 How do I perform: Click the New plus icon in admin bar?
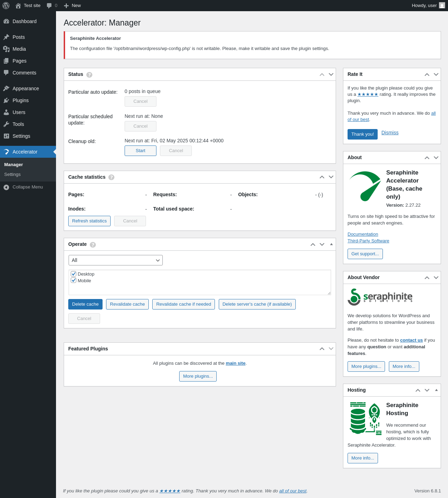(66, 6)
